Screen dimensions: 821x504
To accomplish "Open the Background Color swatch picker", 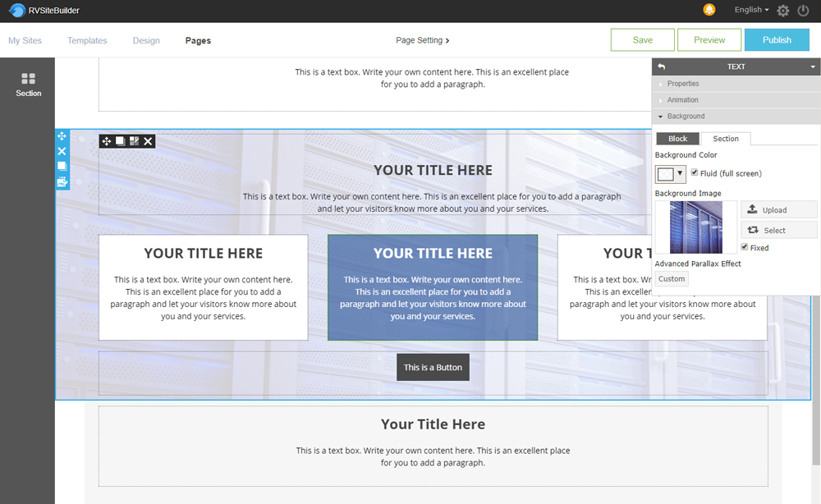I will click(670, 174).
